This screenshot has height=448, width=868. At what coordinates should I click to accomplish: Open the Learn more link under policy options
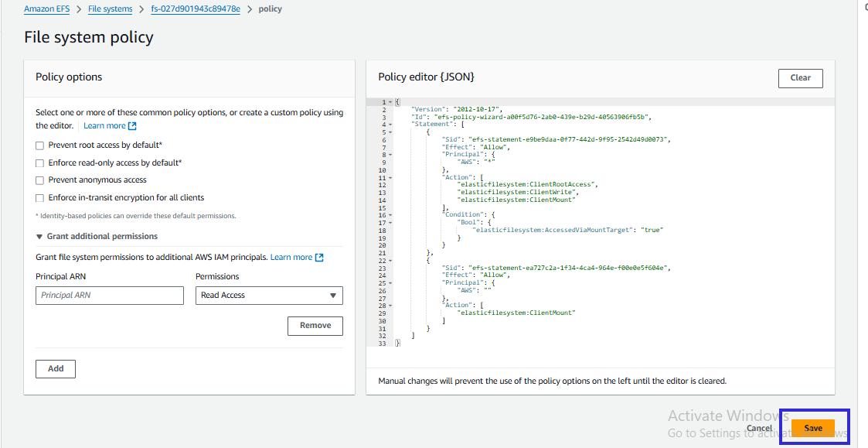[x=104, y=126]
